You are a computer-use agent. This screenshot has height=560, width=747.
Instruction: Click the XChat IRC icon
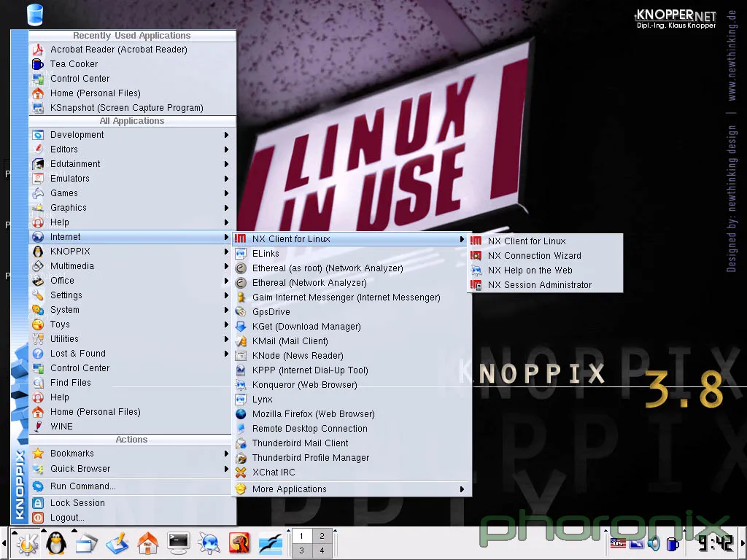coord(241,472)
